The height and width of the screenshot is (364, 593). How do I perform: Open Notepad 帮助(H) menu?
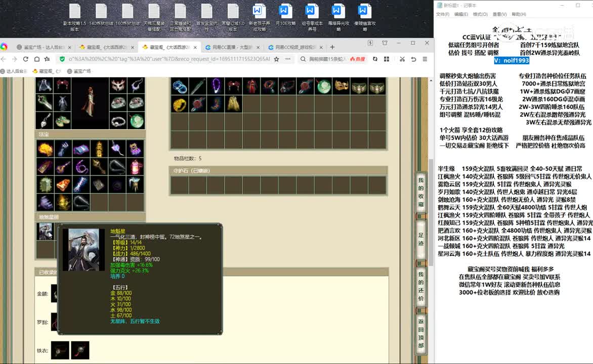519,14
